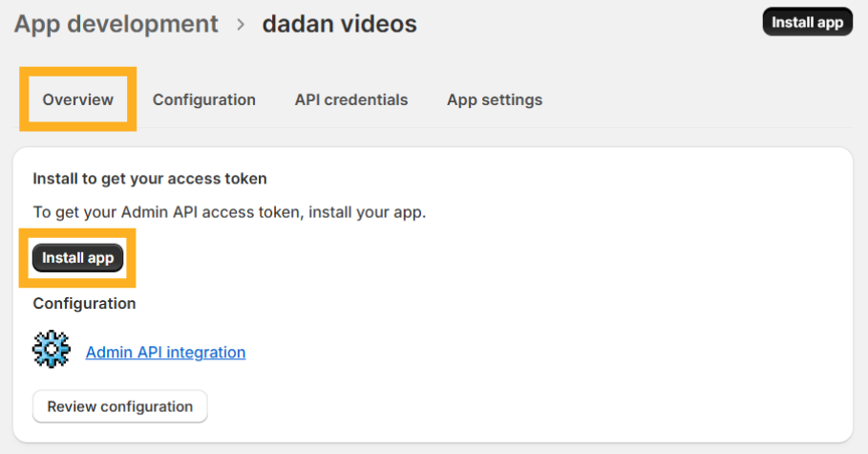
Task: Open the Configuration tab
Action: tap(203, 99)
